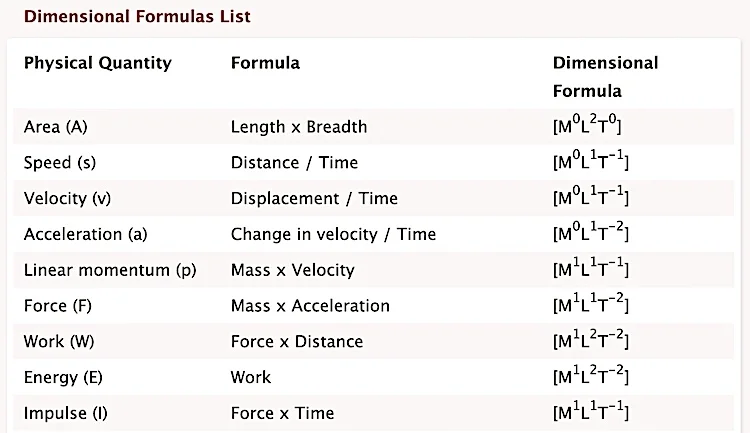Viewport: 750px width, 433px height.
Task: Click the Dimensional Formulas List heading
Action: [x=137, y=16]
